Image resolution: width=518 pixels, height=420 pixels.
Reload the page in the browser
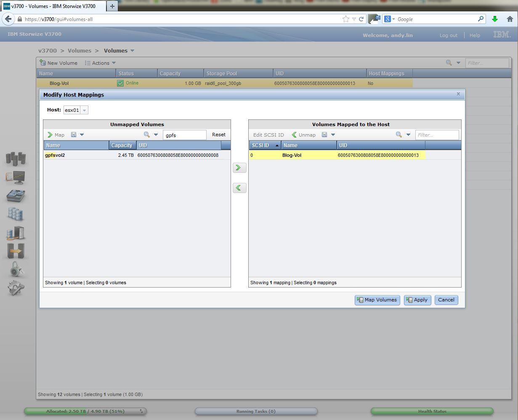[361, 19]
